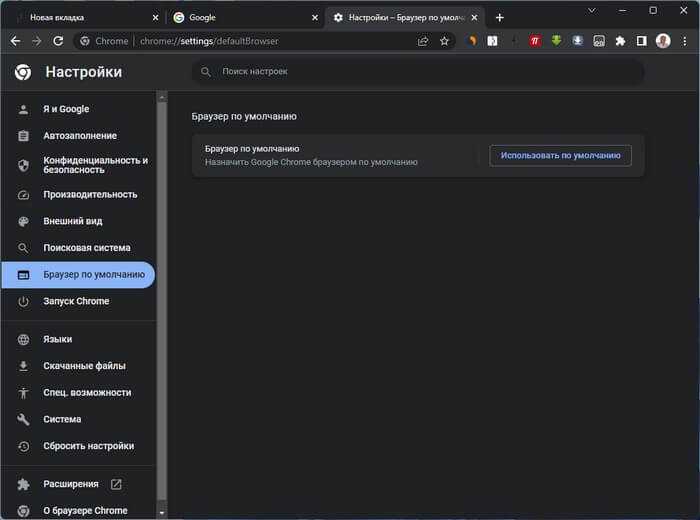Click the Поиск настроек search field
700x520 pixels.
coord(417,71)
